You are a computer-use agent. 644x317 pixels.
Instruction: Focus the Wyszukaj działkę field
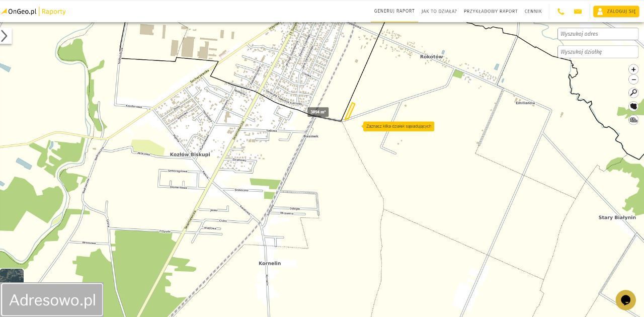pyautogui.click(x=598, y=52)
